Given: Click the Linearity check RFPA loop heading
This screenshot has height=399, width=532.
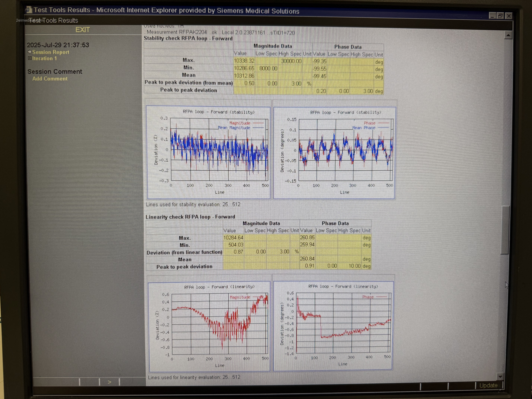Looking at the screenshot, I should tap(190, 217).
